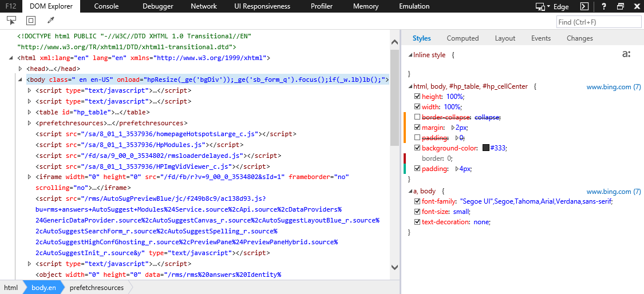Expand the head element node
This screenshot has height=294, width=644.
(x=20, y=69)
